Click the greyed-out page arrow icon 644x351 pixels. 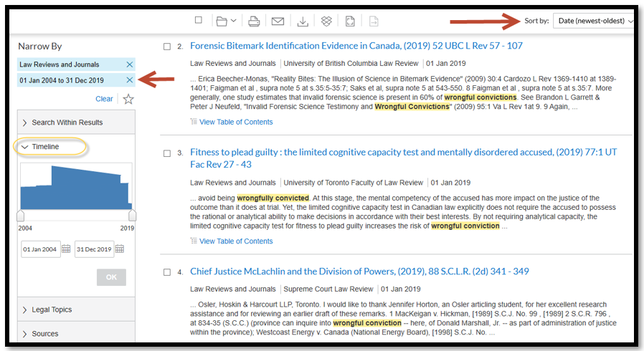pos(374,21)
